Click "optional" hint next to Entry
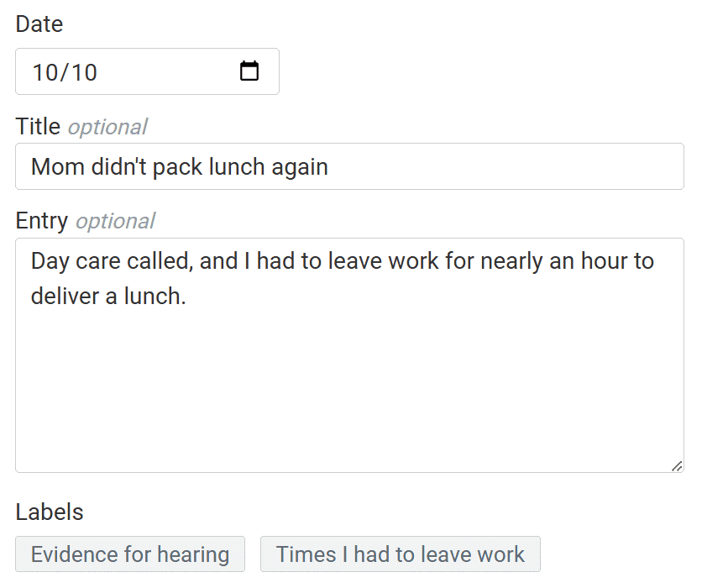 tap(115, 221)
